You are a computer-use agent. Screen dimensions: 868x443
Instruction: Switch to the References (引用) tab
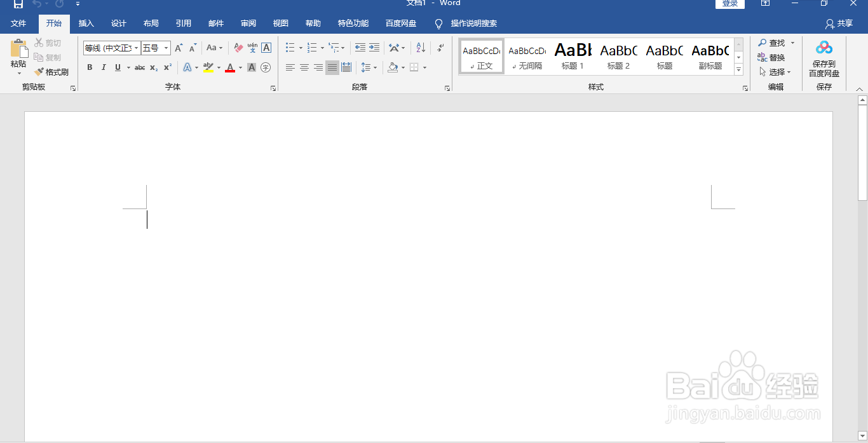click(184, 24)
